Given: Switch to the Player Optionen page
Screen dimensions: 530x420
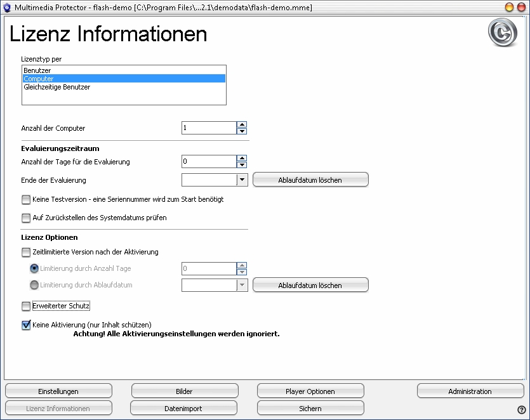Looking at the screenshot, I should point(310,391).
